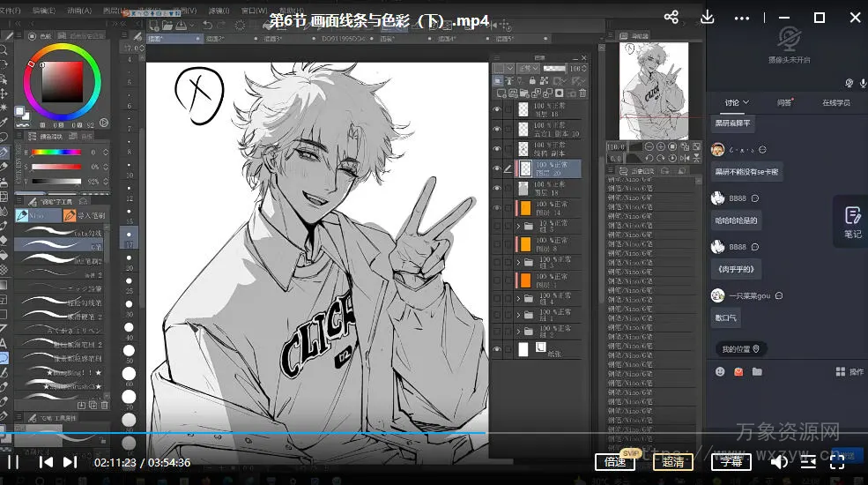Image resolution: width=868 pixels, height=485 pixels.
Task: Click the download icon in title bar
Action: [x=707, y=18]
